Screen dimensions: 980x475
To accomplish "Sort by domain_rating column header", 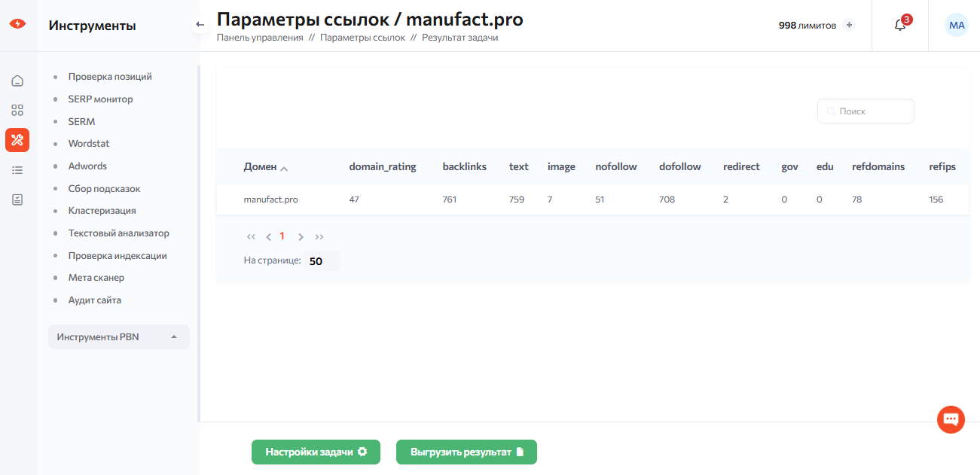I will pos(383,166).
